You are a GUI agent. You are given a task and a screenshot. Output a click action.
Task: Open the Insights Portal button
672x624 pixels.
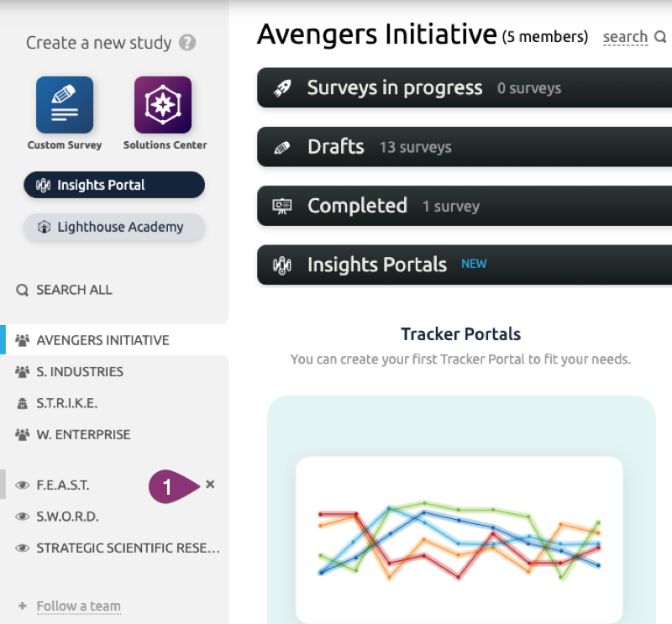coord(114,185)
